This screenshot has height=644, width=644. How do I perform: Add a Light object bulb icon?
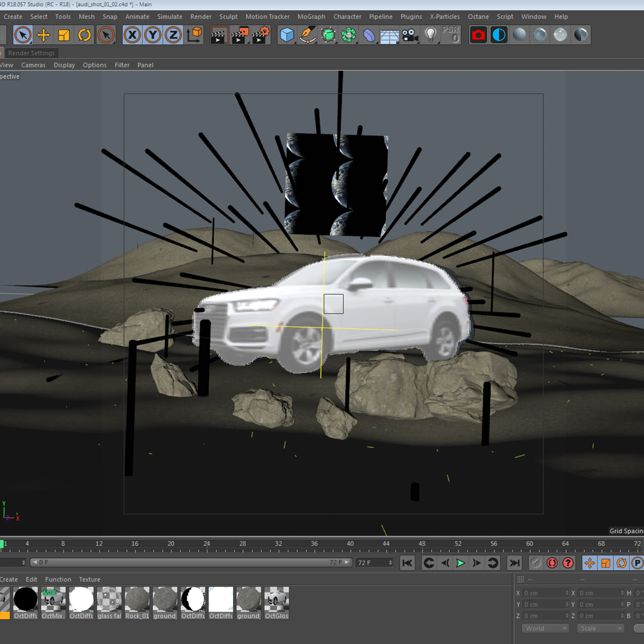[431, 35]
